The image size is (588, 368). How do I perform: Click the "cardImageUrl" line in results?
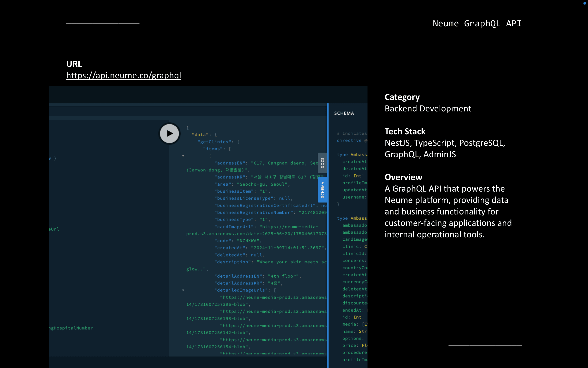click(266, 227)
